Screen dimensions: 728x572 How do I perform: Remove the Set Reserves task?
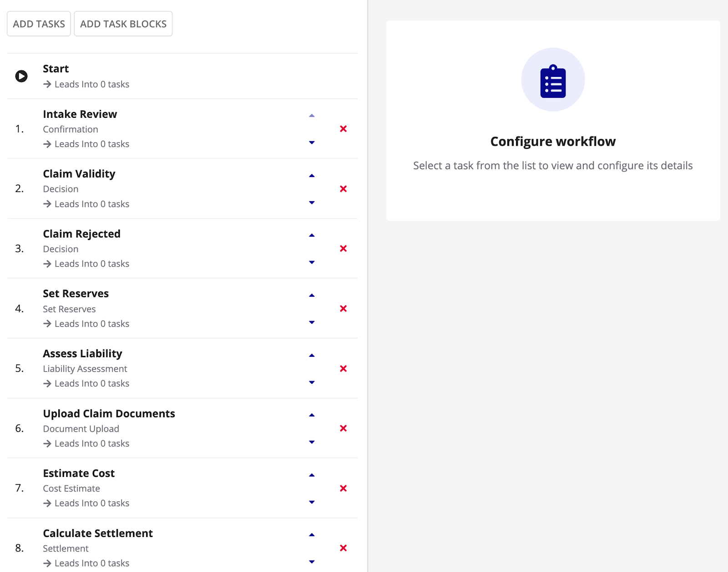tap(344, 309)
